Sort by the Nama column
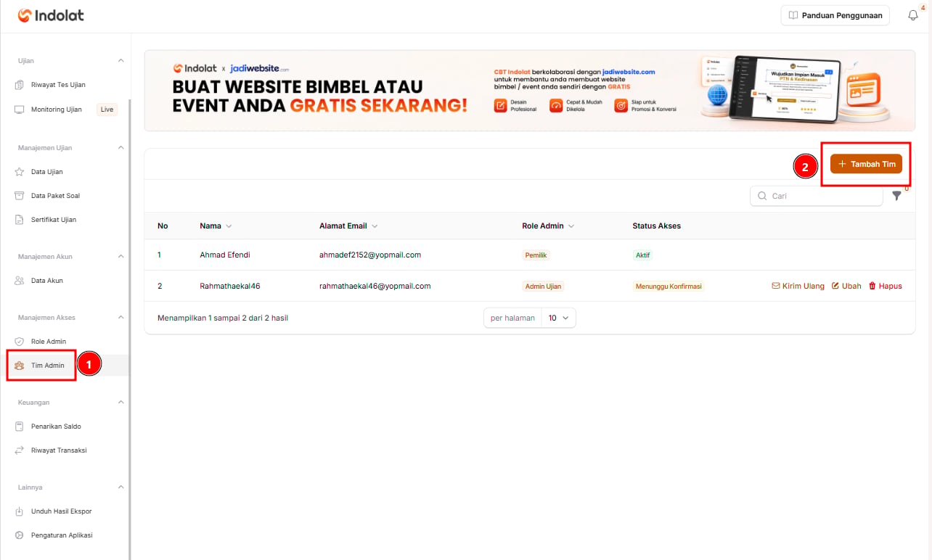This screenshot has width=932, height=560. 216,226
